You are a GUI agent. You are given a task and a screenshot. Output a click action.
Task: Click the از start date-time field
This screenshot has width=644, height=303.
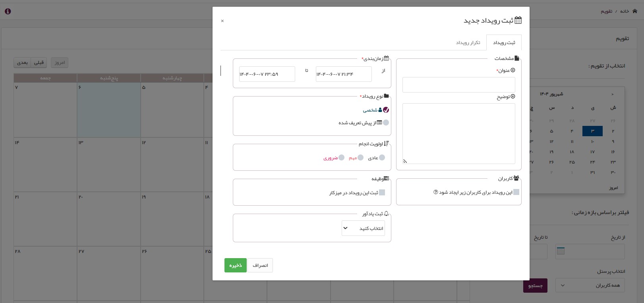coord(344,74)
